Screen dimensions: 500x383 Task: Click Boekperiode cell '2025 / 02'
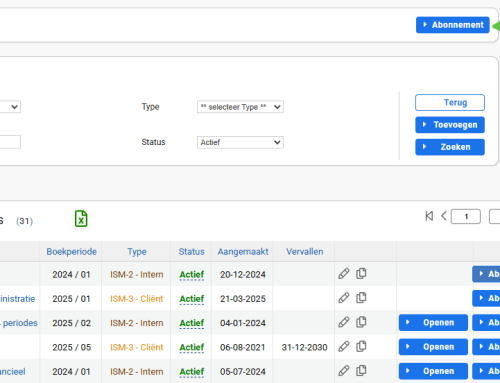[x=71, y=323]
